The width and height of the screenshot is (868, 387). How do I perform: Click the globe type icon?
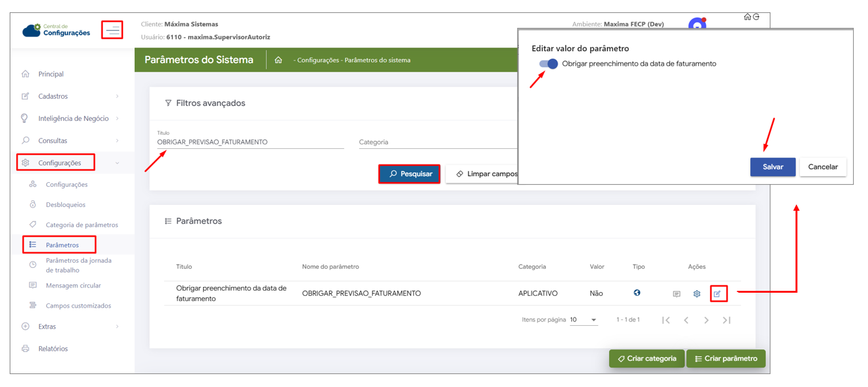637,293
